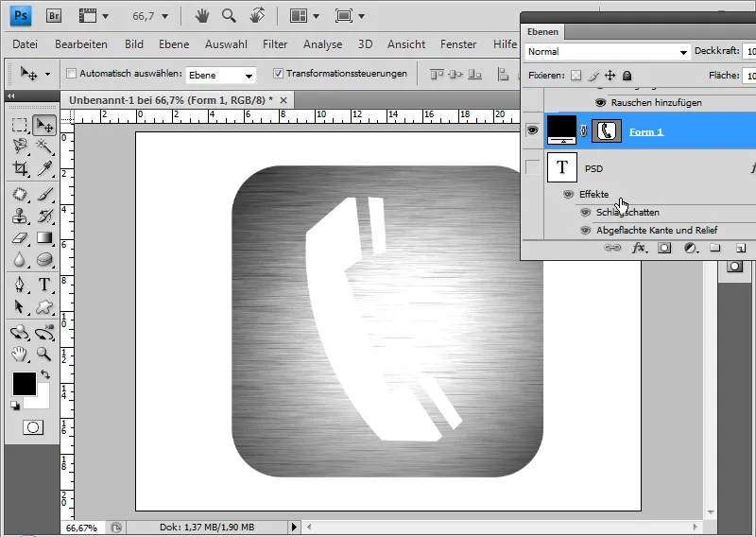Collapse the toolbox double arrows
756x537 pixels.
(x=10, y=95)
